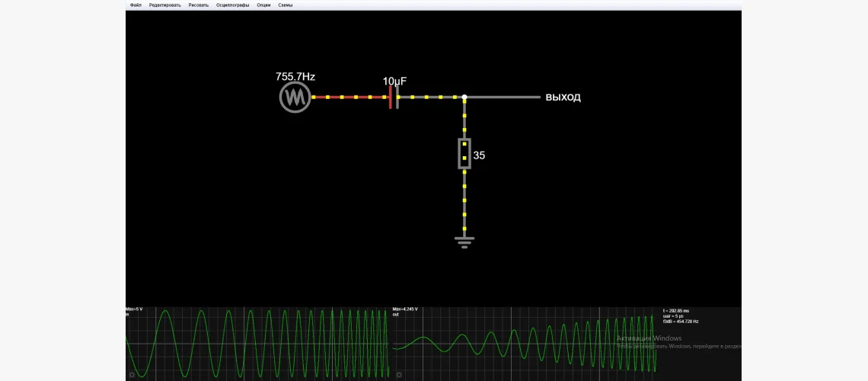Click the 10µF capacitor symbol

tap(394, 98)
